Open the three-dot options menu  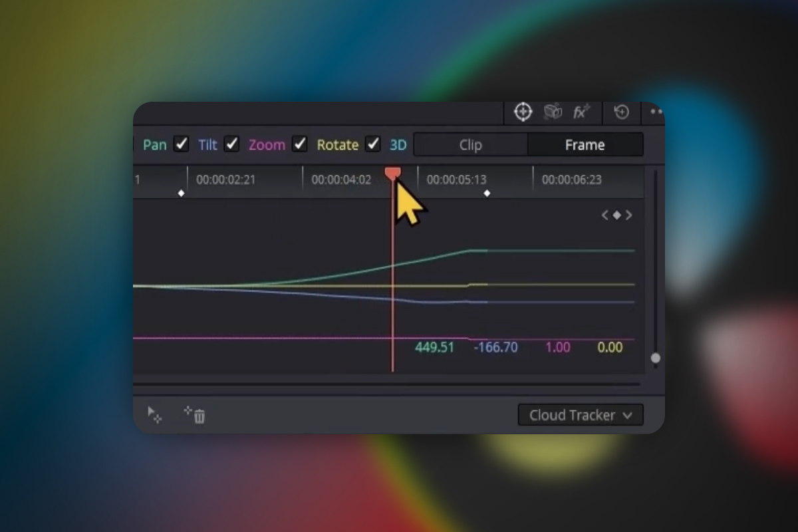(x=656, y=112)
